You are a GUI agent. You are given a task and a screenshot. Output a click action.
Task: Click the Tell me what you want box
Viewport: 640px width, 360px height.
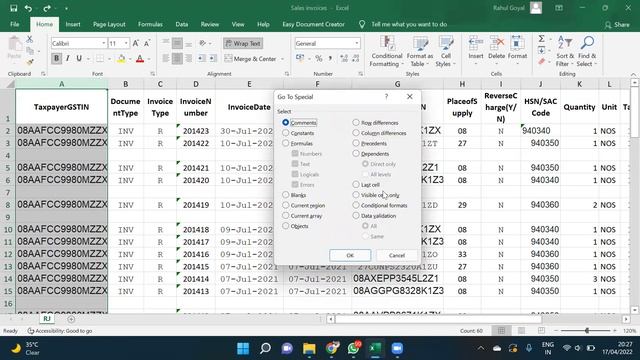point(409,24)
